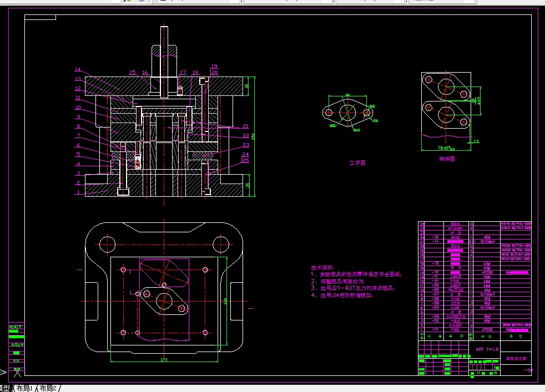Click the HT200 material cell in parts list row 14
Image resolution: width=545 pixels, height=392 pixels.
(x=487, y=273)
